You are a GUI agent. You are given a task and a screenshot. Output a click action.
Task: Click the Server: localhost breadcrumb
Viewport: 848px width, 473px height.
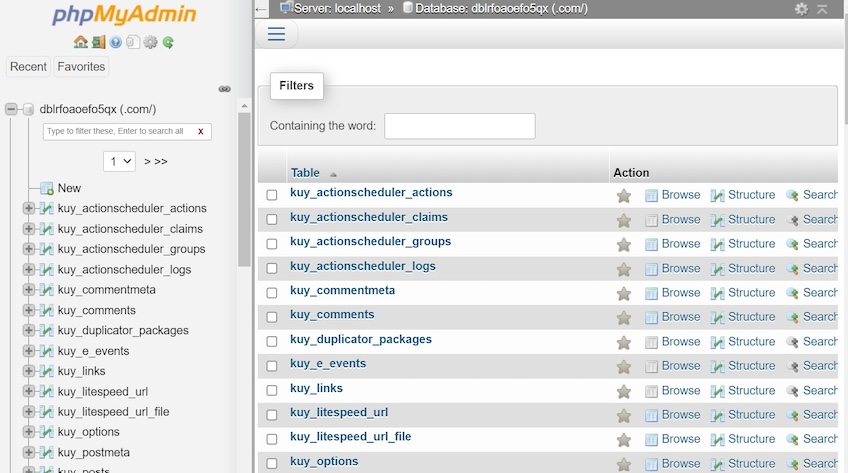[x=337, y=9]
